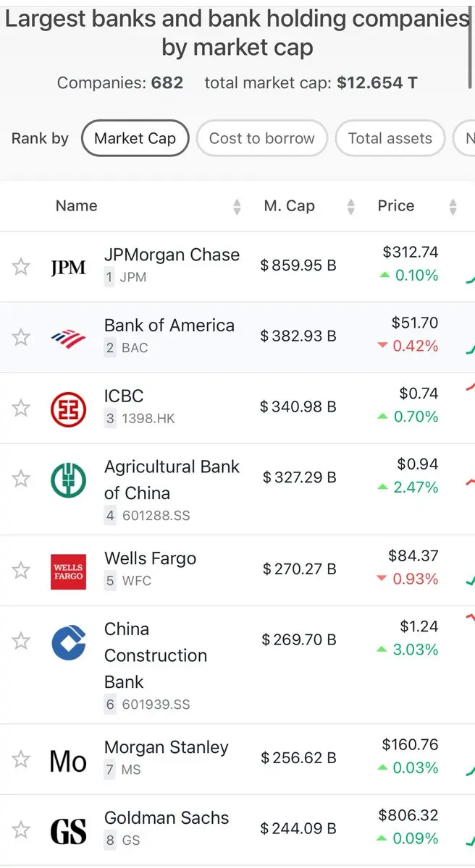Open the Goldman Sachs GS logo
475x868 pixels.
click(x=68, y=831)
